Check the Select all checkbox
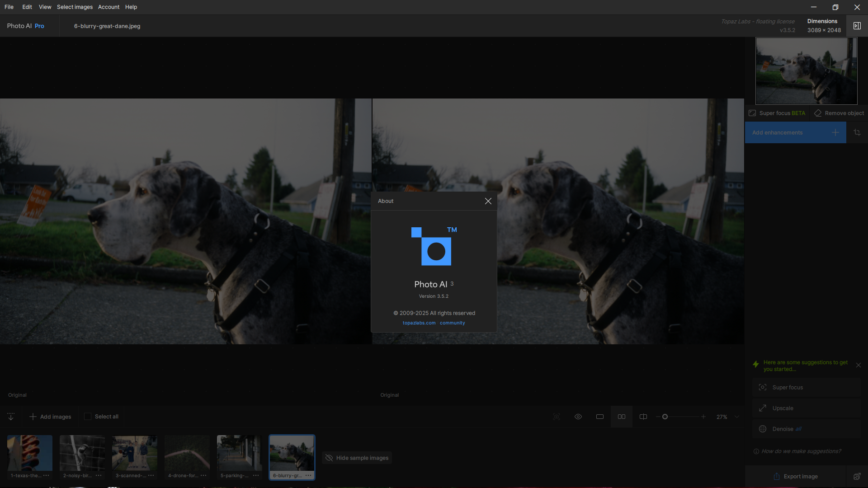868x488 pixels. (x=88, y=417)
